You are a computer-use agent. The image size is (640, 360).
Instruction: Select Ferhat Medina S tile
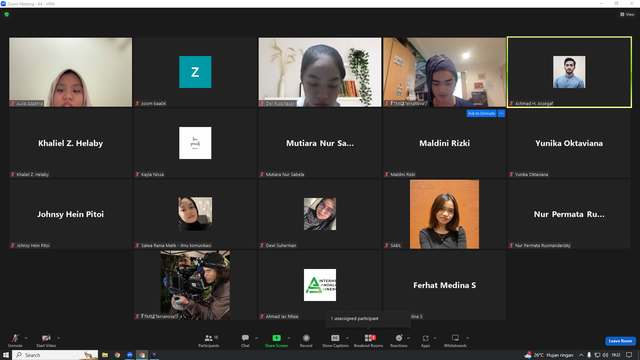point(444,285)
